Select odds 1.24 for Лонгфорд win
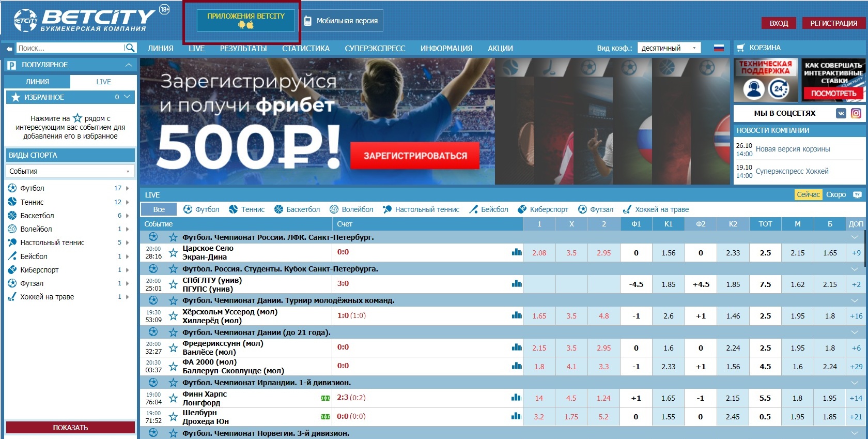 [603, 398]
